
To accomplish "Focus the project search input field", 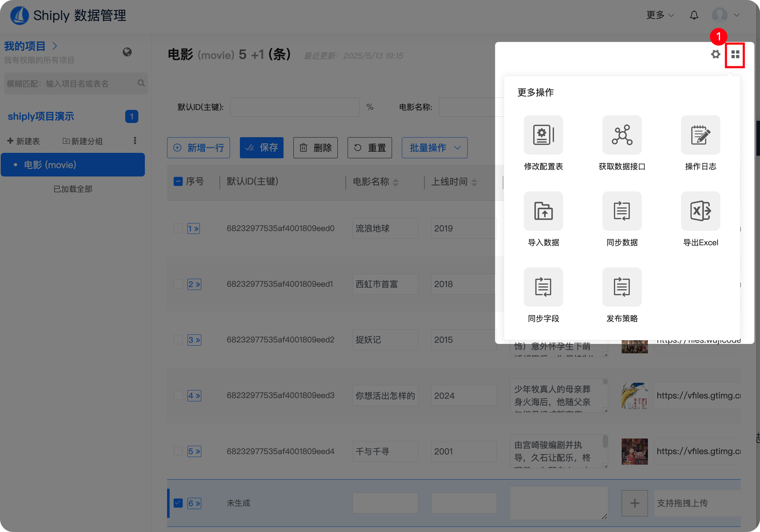I will tap(76, 84).
